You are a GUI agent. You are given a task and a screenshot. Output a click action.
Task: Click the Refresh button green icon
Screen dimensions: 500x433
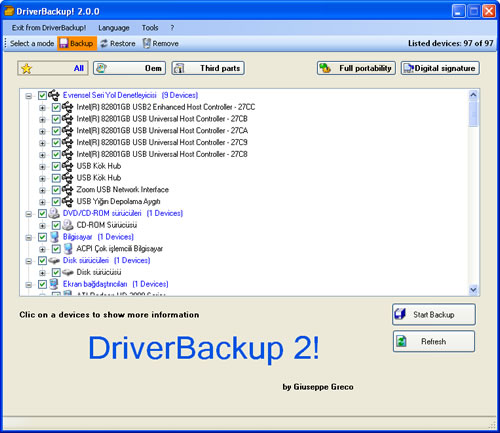[x=401, y=341]
